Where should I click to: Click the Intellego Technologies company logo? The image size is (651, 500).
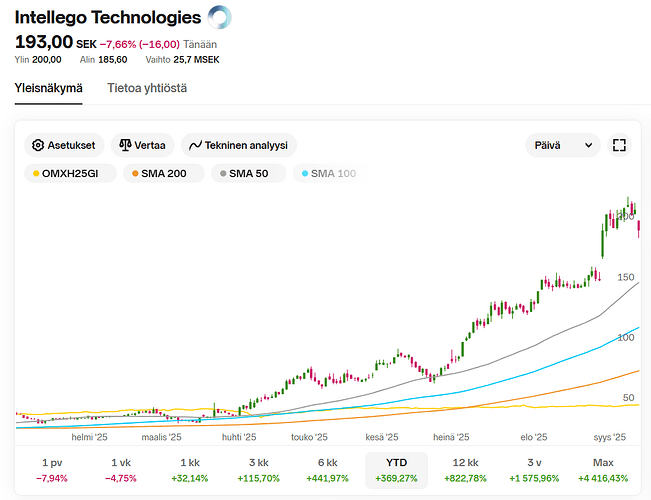point(220,17)
